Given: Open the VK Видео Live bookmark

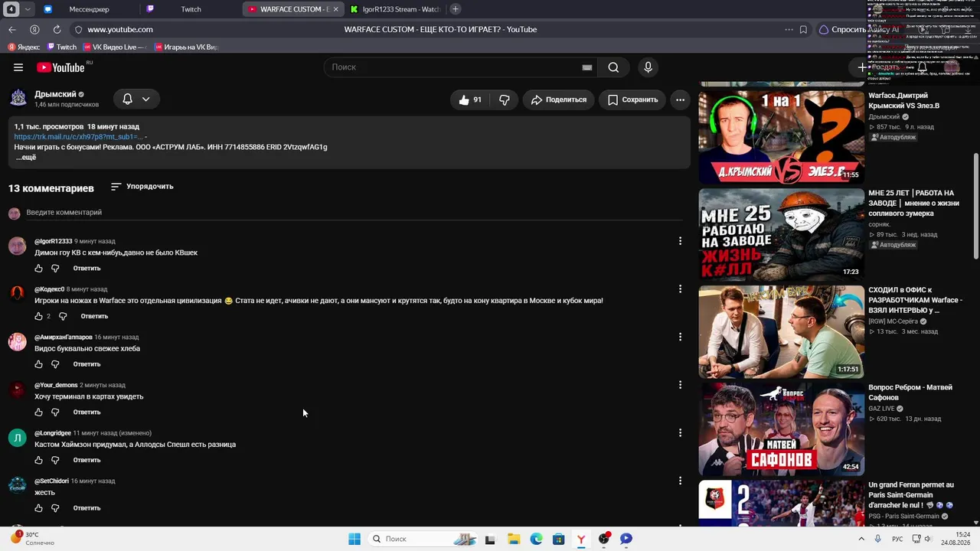Looking at the screenshot, I should coord(114,47).
